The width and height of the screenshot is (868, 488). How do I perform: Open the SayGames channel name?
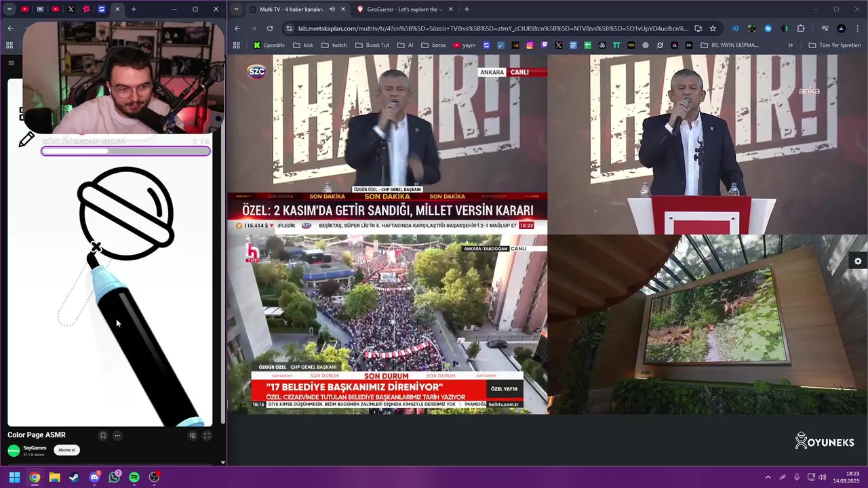pyautogui.click(x=35, y=448)
